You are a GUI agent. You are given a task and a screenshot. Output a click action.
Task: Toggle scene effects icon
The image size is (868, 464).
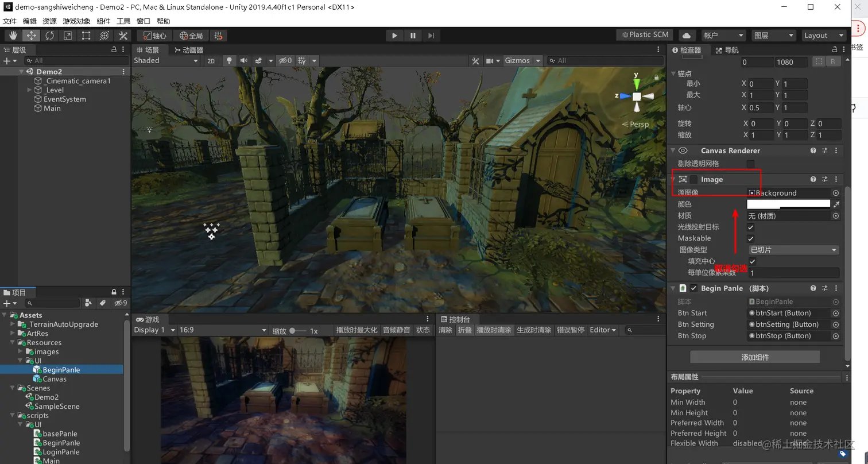click(x=258, y=60)
